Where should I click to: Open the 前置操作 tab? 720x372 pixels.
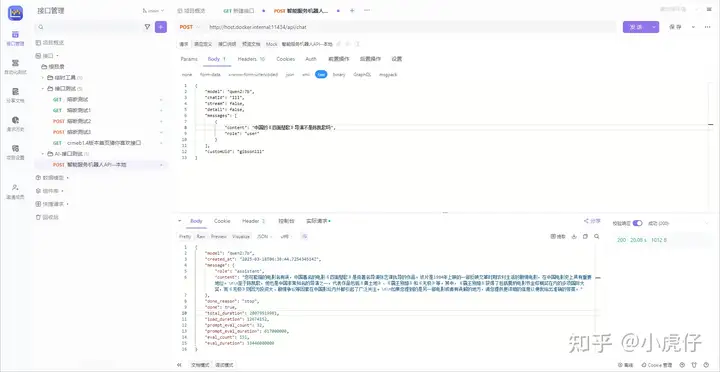tap(339, 59)
